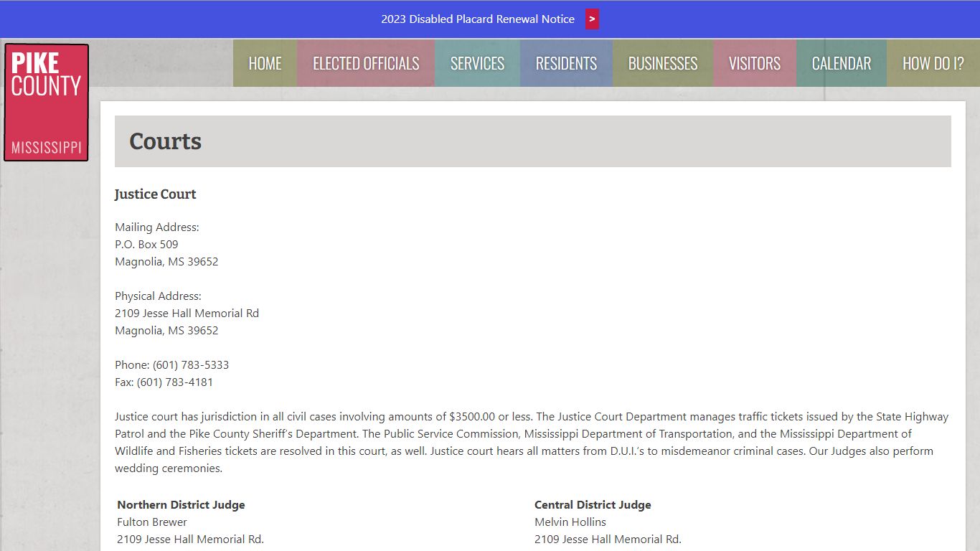Open the Visitors menu
This screenshot has height=551, width=980.
755,63
